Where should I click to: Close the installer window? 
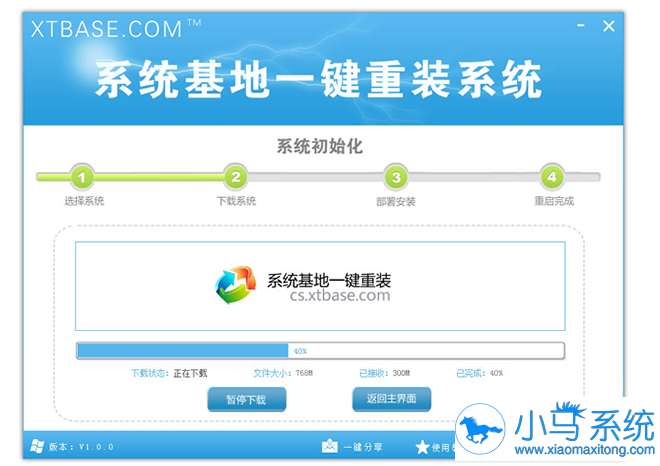(x=609, y=26)
